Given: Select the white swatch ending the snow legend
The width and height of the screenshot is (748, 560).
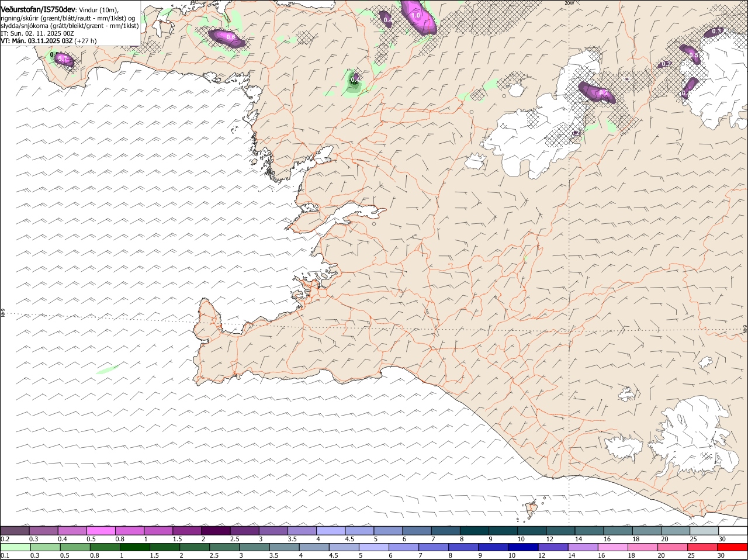Looking at the screenshot, I should [733, 531].
